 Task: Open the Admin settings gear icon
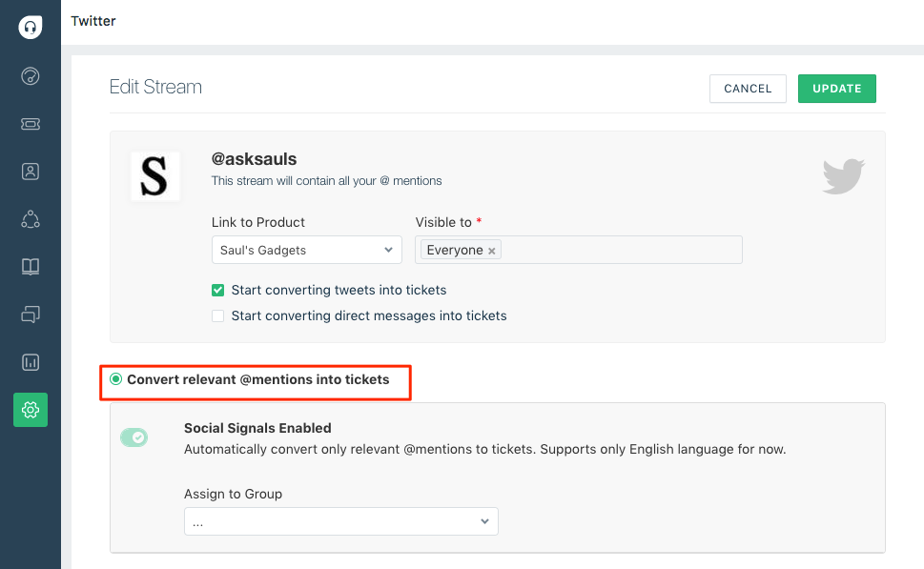[31, 410]
